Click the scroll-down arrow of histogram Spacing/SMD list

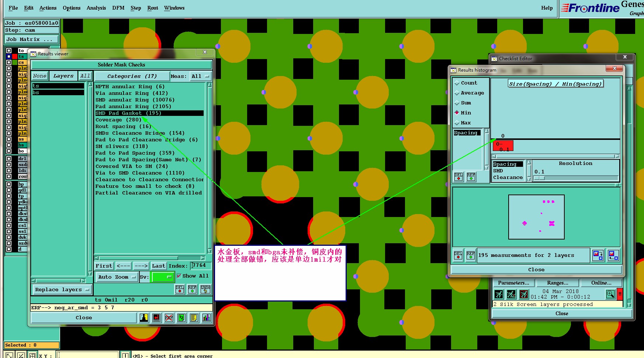(529, 179)
